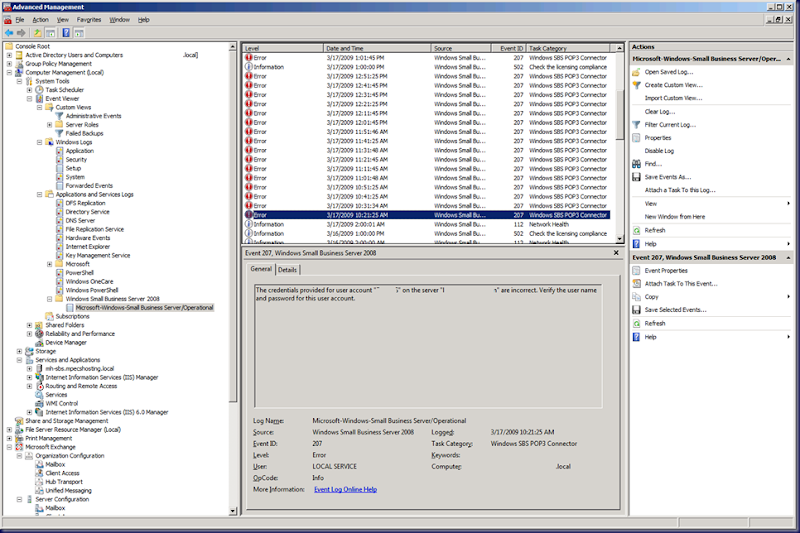Select the Hub Transport node under Organization Configuration
800x533 pixels.
pos(61,481)
